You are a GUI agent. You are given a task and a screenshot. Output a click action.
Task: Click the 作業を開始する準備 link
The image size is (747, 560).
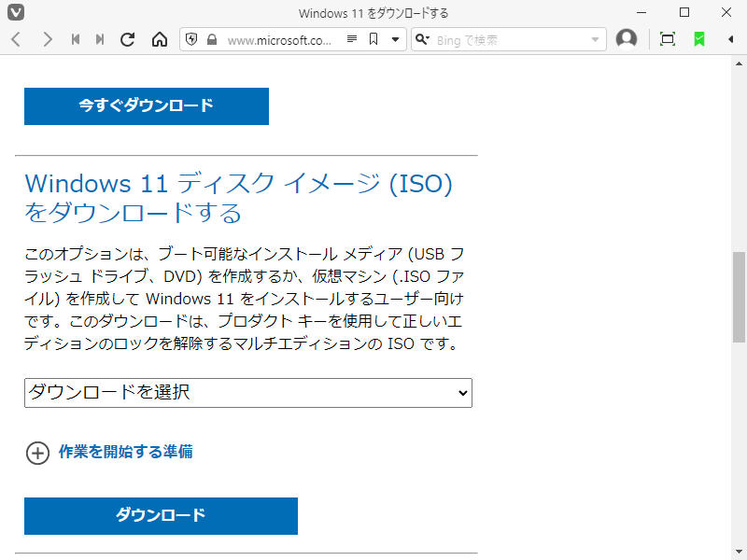tap(126, 452)
